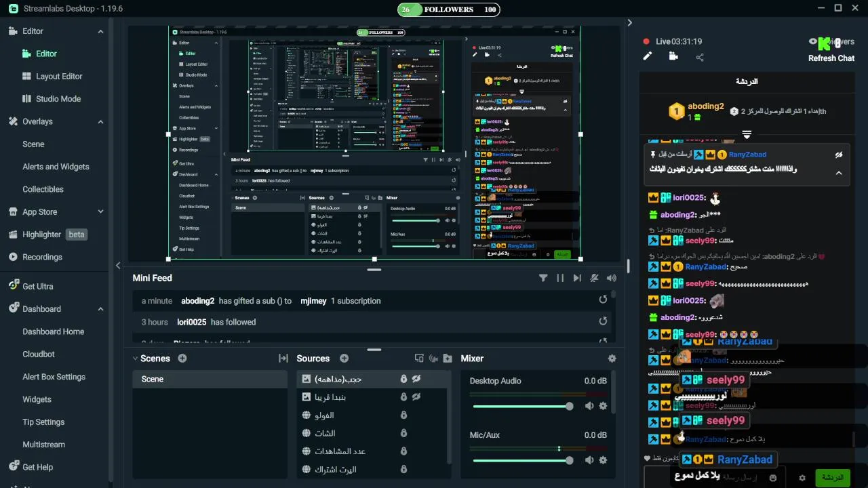
Task: Mute the Mic/Aux channel
Action: pos(589,460)
